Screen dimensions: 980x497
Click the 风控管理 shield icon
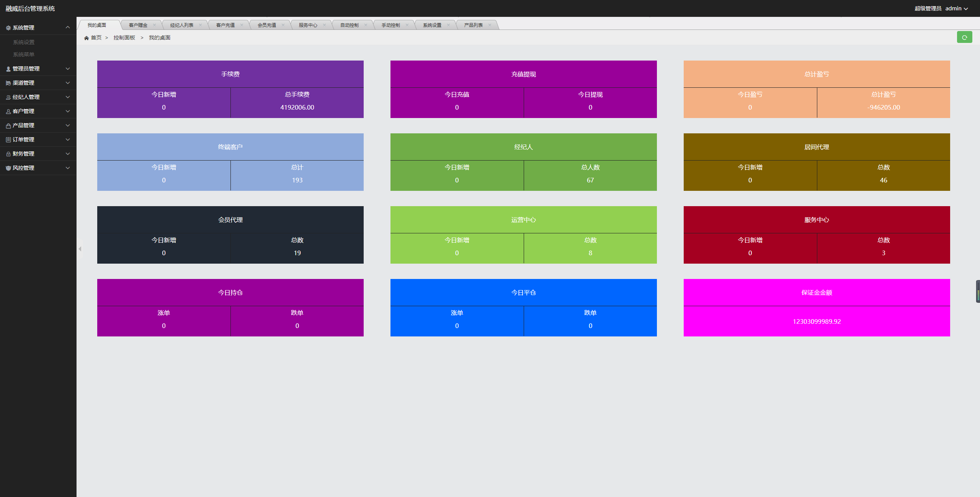point(8,168)
